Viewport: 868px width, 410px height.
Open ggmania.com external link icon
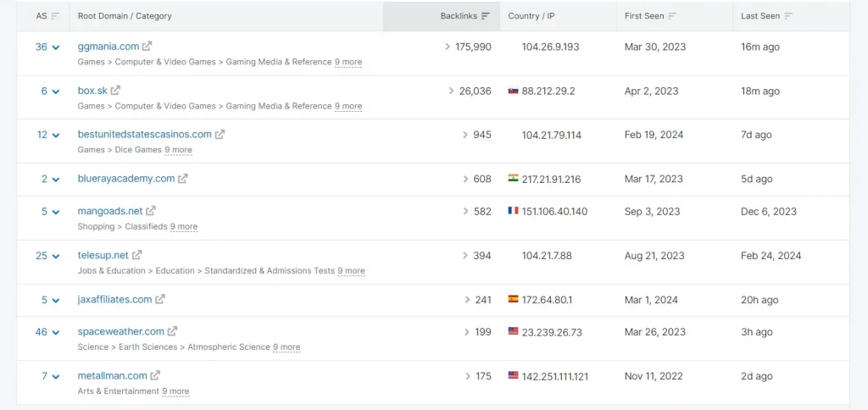(147, 47)
